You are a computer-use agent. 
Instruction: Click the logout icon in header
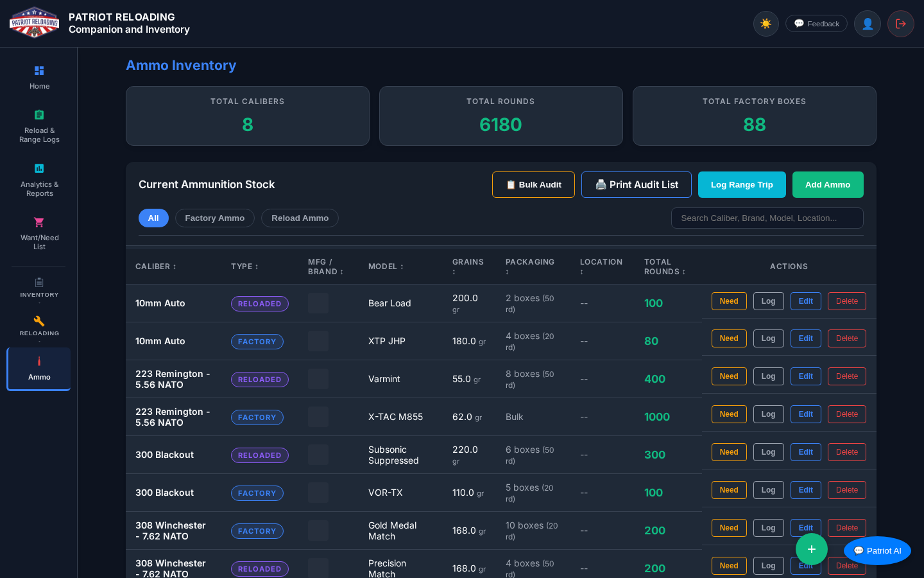pos(900,24)
